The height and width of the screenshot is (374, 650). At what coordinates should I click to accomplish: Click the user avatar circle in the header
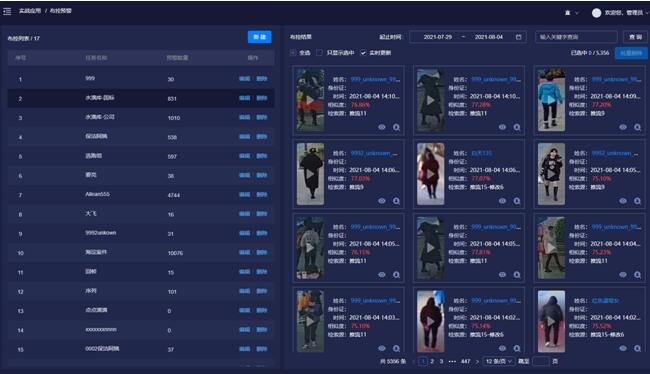(x=596, y=13)
